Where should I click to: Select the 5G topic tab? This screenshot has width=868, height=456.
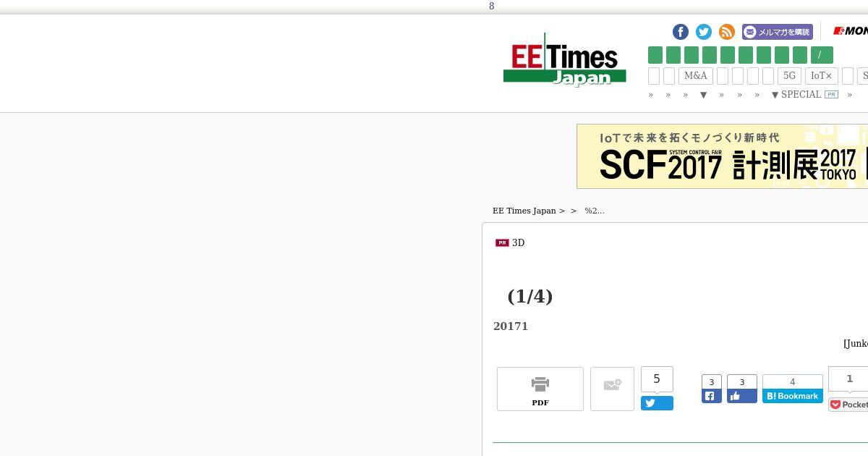click(x=789, y=76)
